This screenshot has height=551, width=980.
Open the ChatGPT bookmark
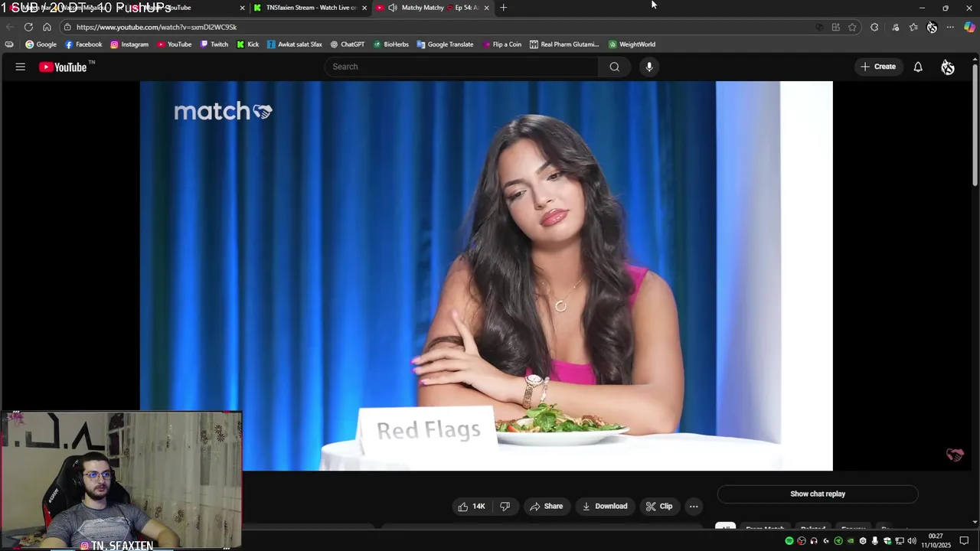[x=347, y=44]
